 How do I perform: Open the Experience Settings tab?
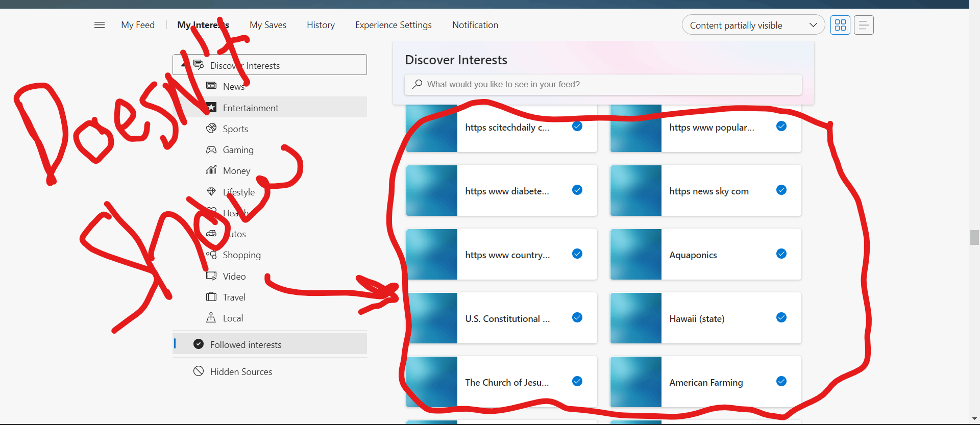click(x=394, y=25)
